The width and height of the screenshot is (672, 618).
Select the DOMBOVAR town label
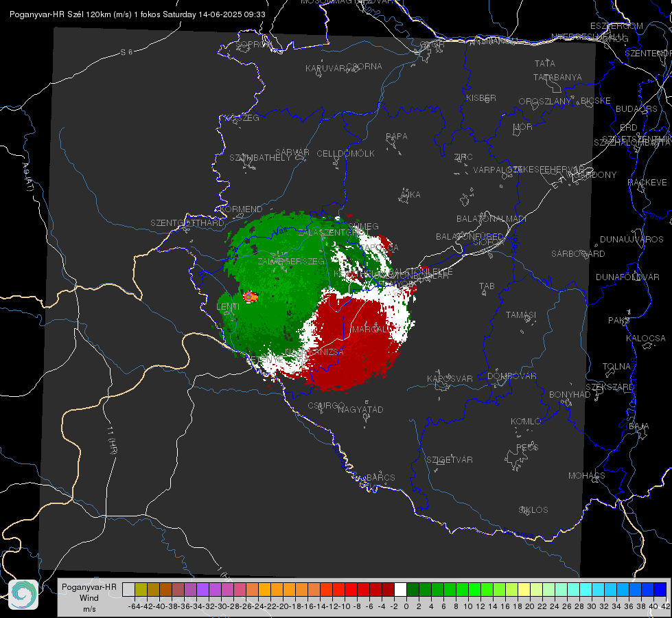(511, 376)
